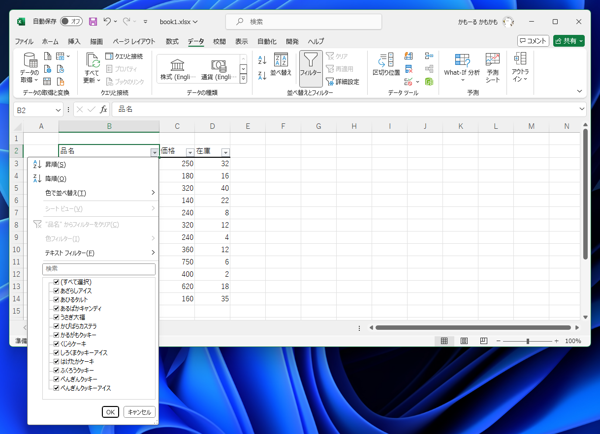Switch to page break preview icon

coord(484,341)
